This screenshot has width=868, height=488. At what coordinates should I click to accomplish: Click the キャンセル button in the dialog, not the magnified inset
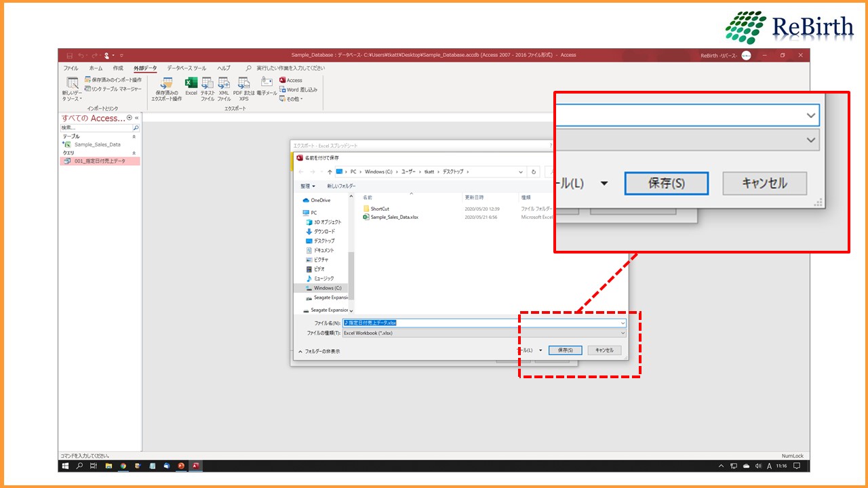coord(604,350)
